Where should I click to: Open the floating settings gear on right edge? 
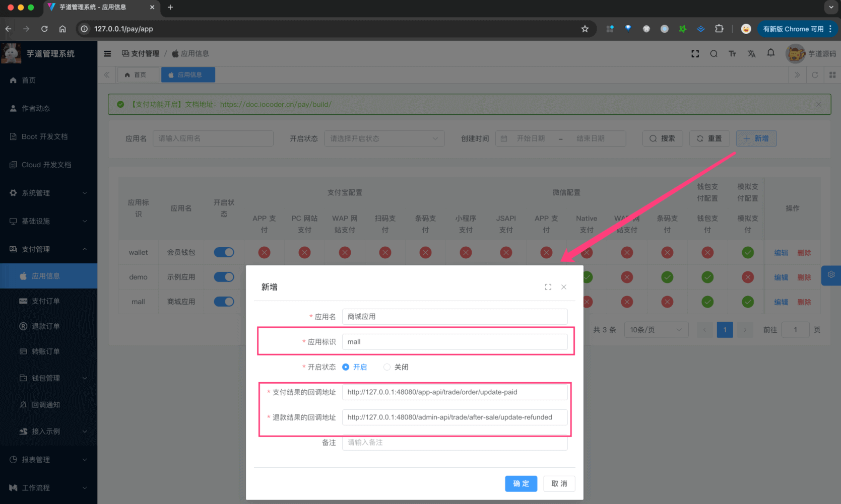coord(830,275)
